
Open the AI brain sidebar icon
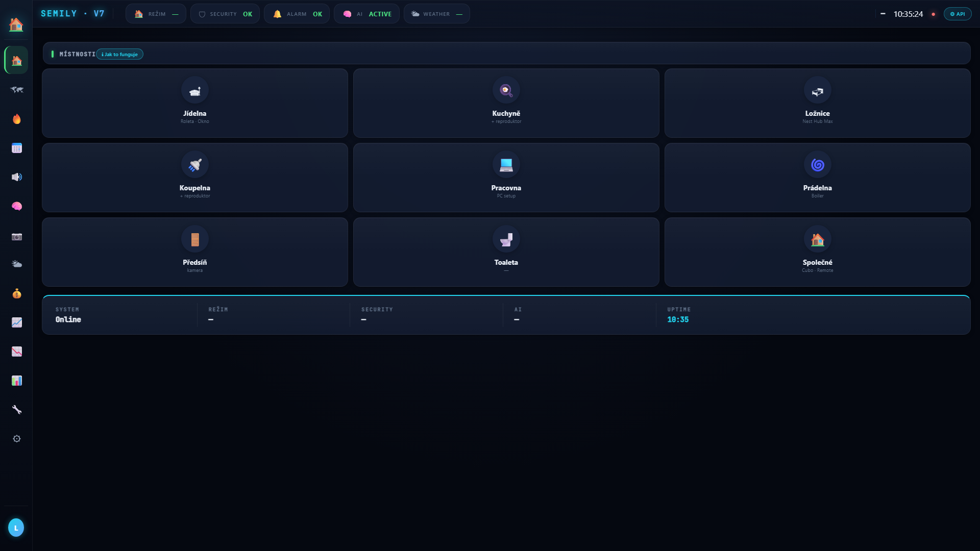tap(16, 206)
